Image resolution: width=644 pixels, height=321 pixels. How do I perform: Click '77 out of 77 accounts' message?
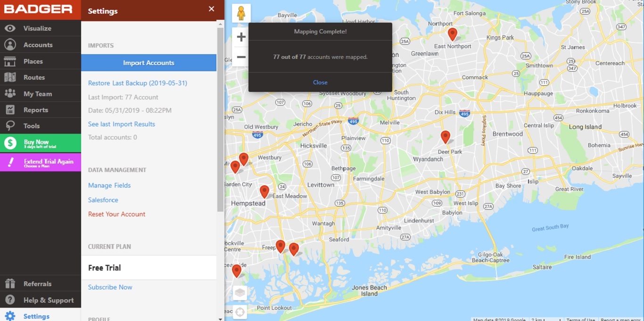click(320, 57)
